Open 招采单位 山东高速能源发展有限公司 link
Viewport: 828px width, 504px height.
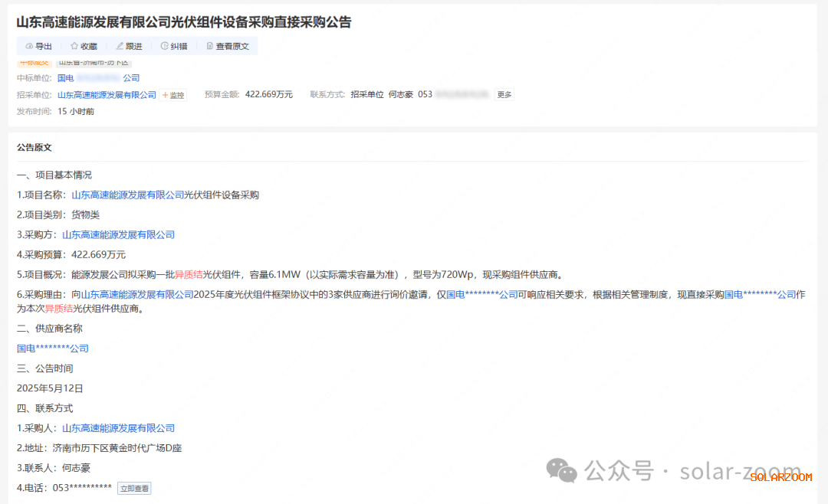point(107,95)
